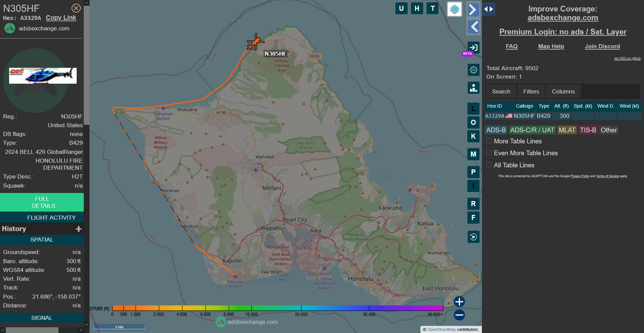Open the Map Help link
This screenshot has width=644, height=333.
[x=551, y=46]
